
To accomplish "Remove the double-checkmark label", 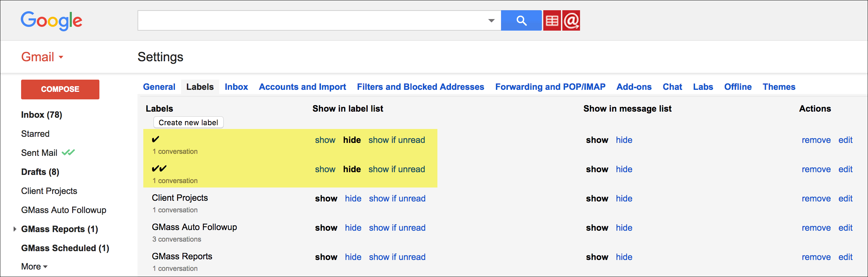I will [816, 169].
